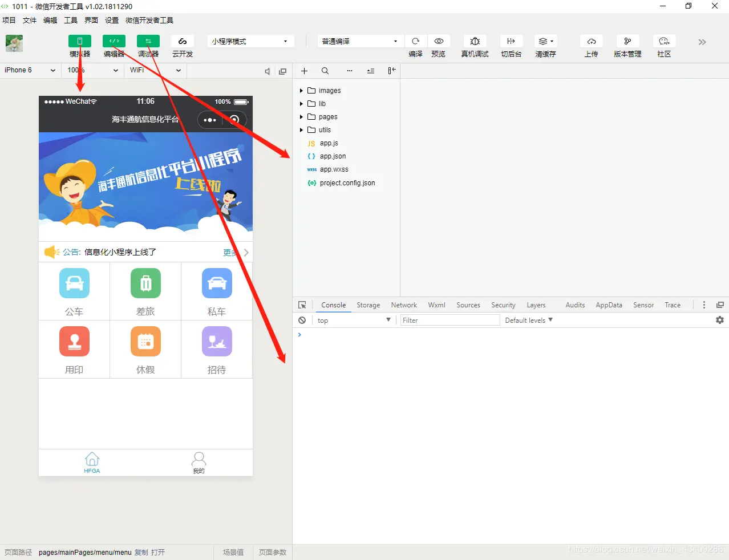Start real device debugging (真机调试)
Screen dimensions: 729x560
point(475,41)
